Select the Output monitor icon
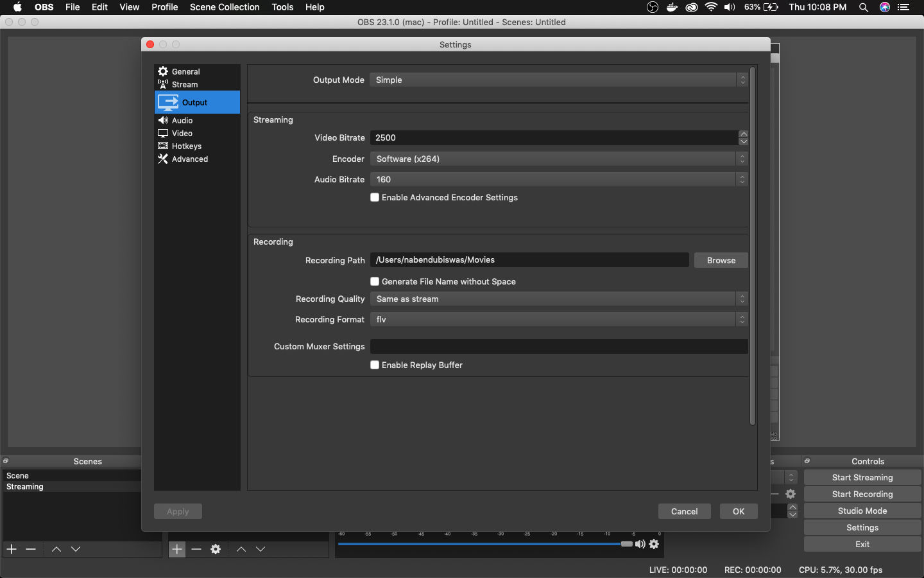The height and width of the screenshot is (578, 924). tap(168, 102)
